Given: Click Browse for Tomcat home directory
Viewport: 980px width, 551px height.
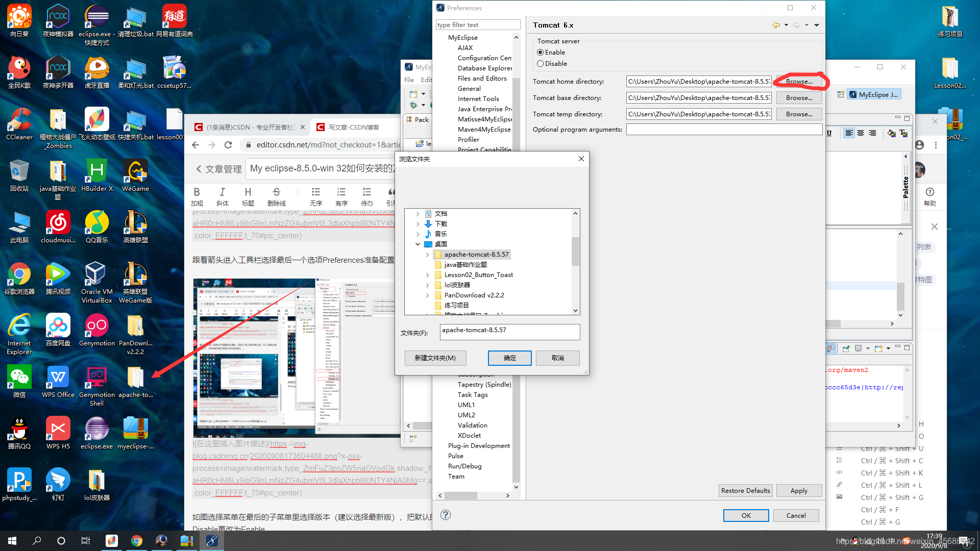Looking at the screenshot, I should coord(799,82).
